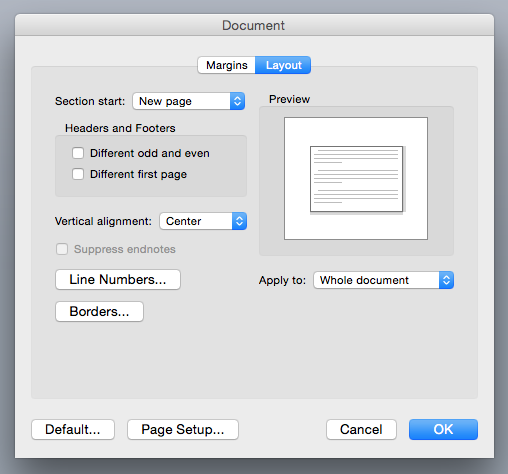Open Page Setup

click(x=183, y=429)
